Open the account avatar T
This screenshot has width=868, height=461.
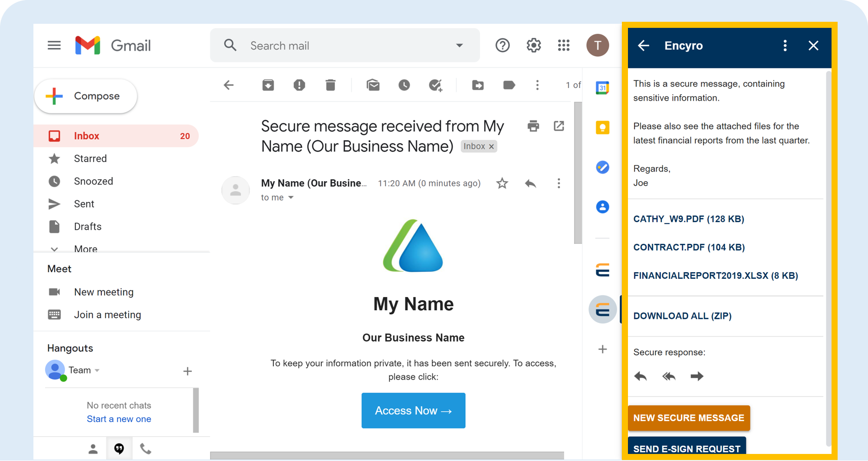point(598,46)
